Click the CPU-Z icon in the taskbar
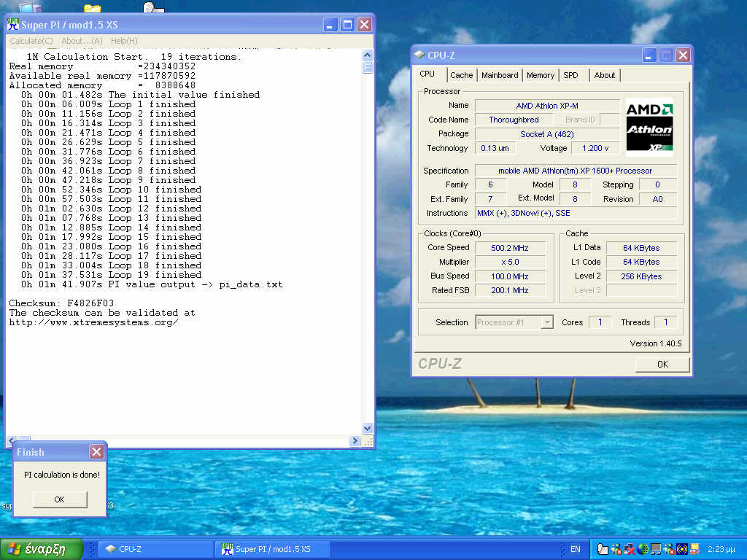Screen dimensions: 747x560 coord(111,549)
